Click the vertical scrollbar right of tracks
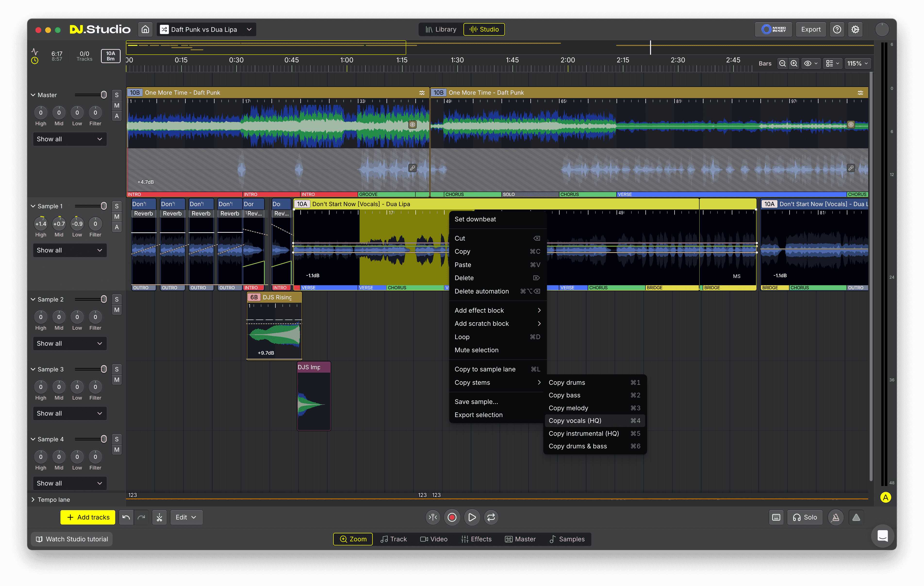Image resolution: width=924 pixels, height=586 pixels. (x=871, y=276)
